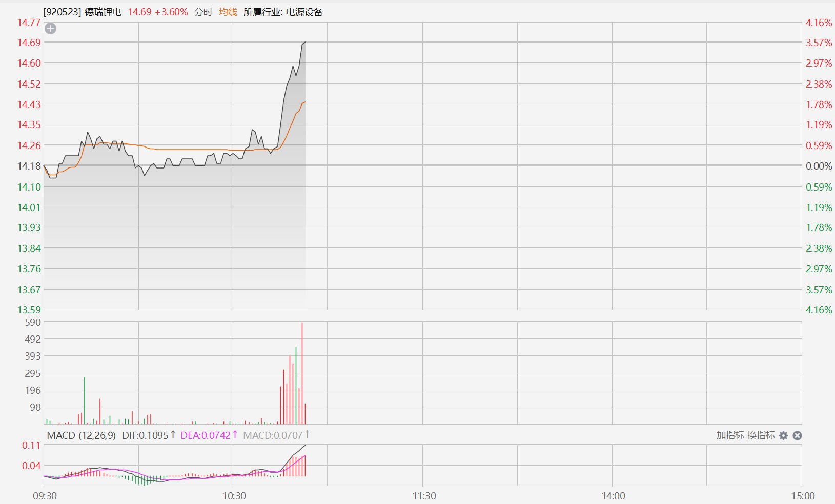Screen dimensions: 835x504
Task: Click the 14:00 time axis marker
Action: [x=613, y=496]
